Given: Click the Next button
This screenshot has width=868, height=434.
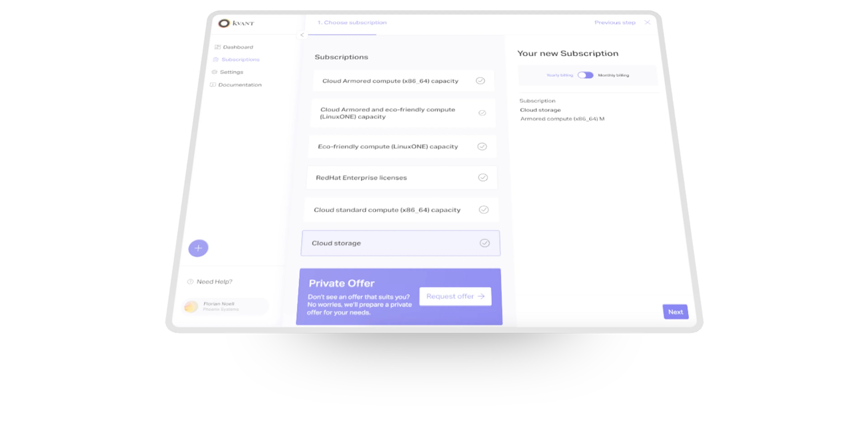Looking at the screenshot, I should [676, 312].
